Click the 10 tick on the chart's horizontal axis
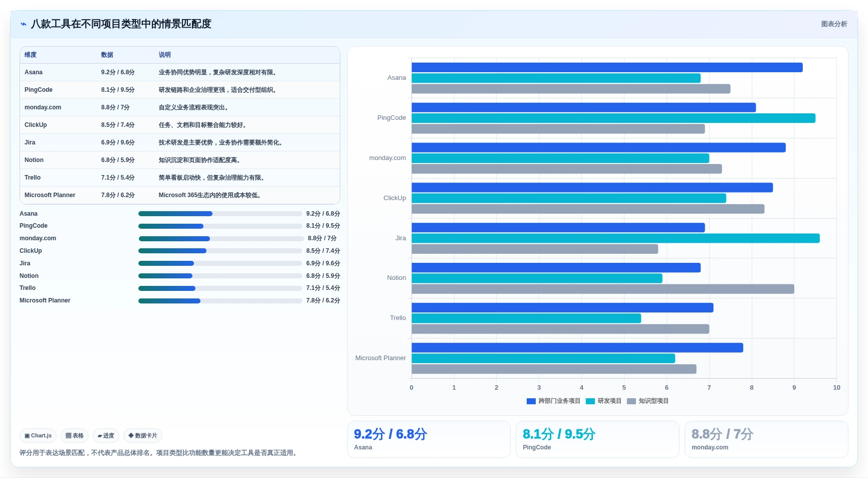The height and width of the screenshot is (478, 868). 836,388
